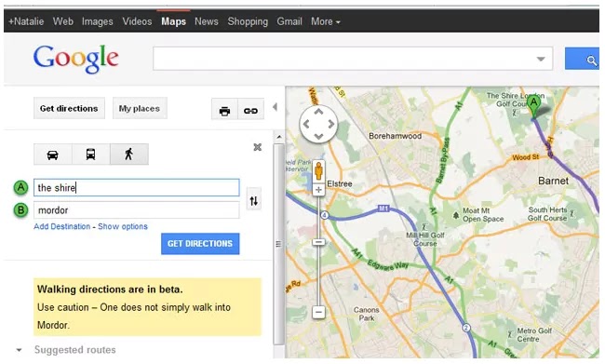This screenshot has width=605, height=364.
Task: Click the print icon
Action: tap(224, 111)
